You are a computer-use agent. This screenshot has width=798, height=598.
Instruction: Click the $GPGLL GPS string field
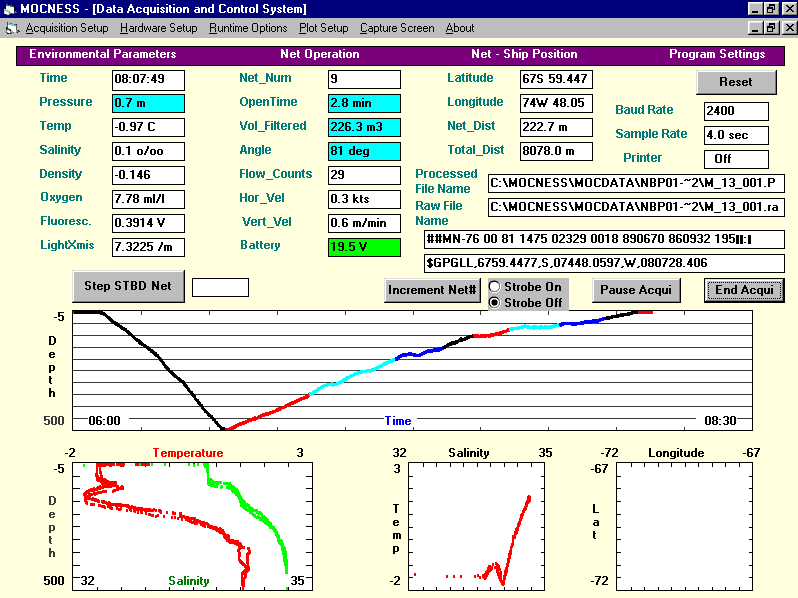coord(604,263)
